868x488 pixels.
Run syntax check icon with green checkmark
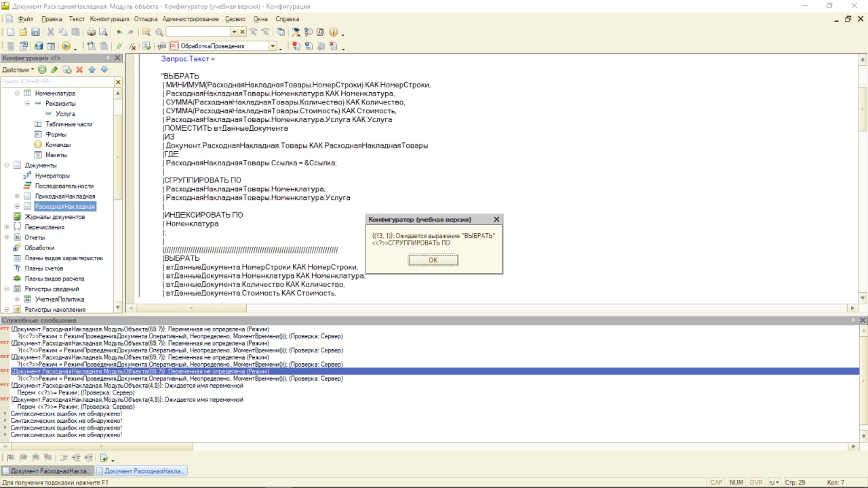[146, 46]
